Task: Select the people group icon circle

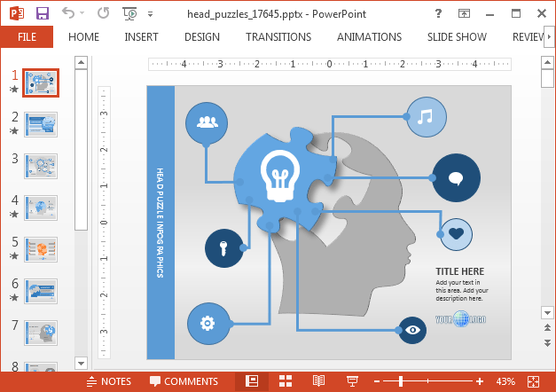Action: coord(207,122)
